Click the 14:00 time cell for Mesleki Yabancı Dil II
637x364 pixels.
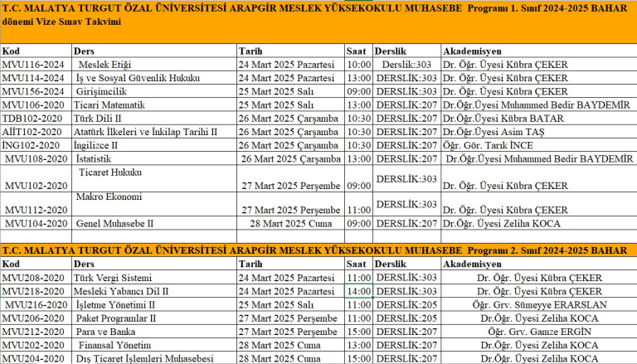[358, 291]
